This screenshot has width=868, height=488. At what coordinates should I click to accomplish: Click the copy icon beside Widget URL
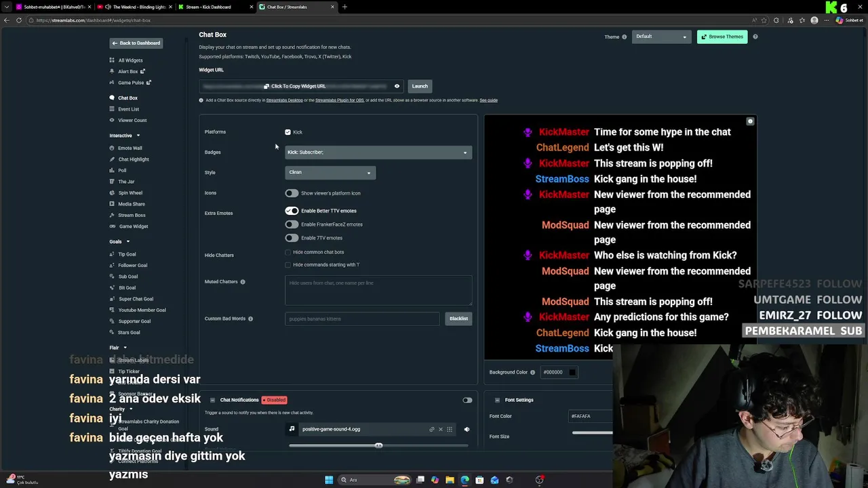(267, 86)
